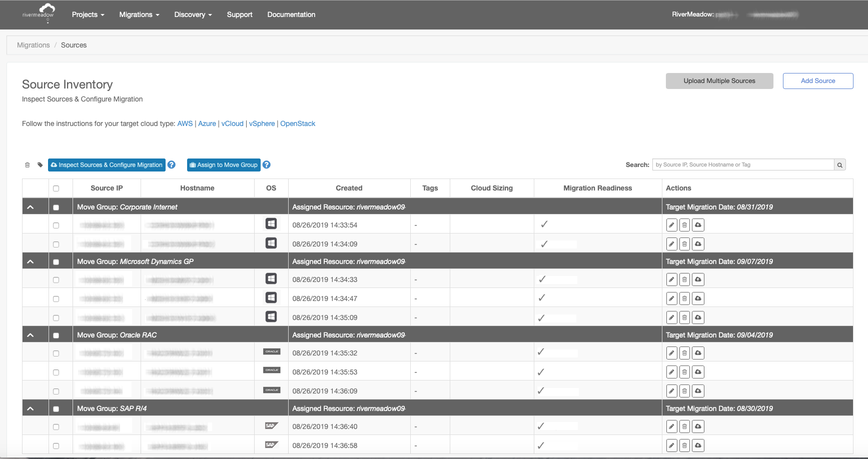The image size is (868, 459).
Task: Open the Support page
Action: point(240,14)
